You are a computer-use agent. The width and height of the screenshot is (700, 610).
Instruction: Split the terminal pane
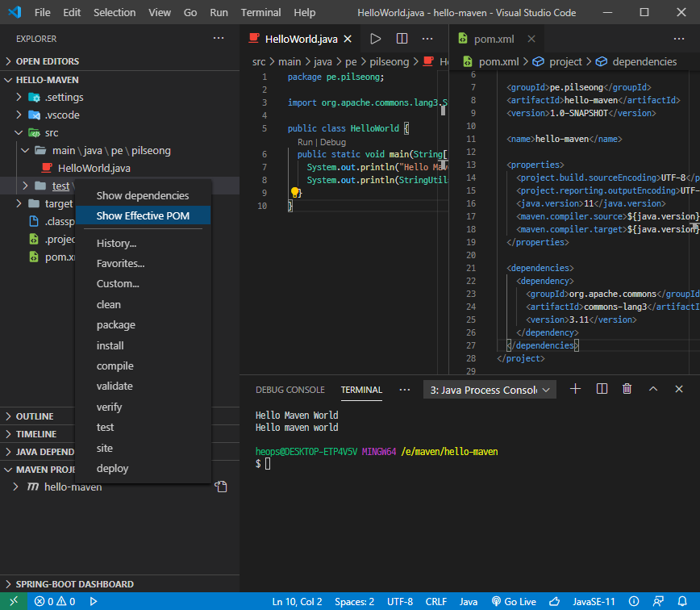(602, 389)
